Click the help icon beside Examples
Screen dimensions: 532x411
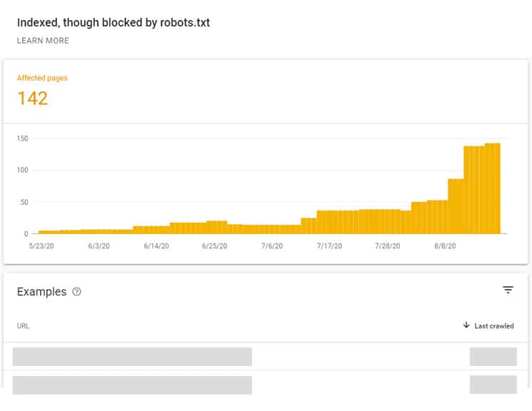[77, 292]
